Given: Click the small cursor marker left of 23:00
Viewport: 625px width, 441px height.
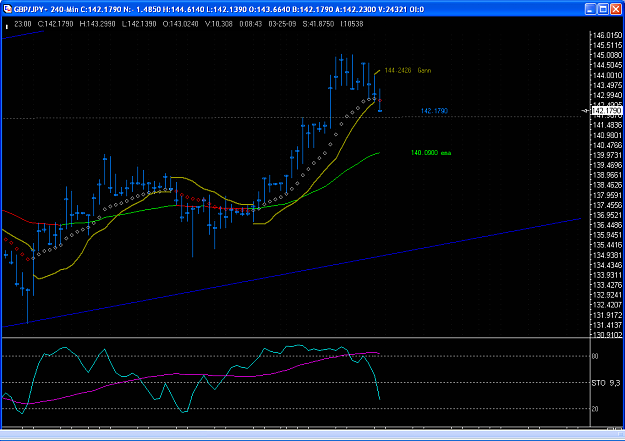Looking at the screenshot, I should [7, 27].
